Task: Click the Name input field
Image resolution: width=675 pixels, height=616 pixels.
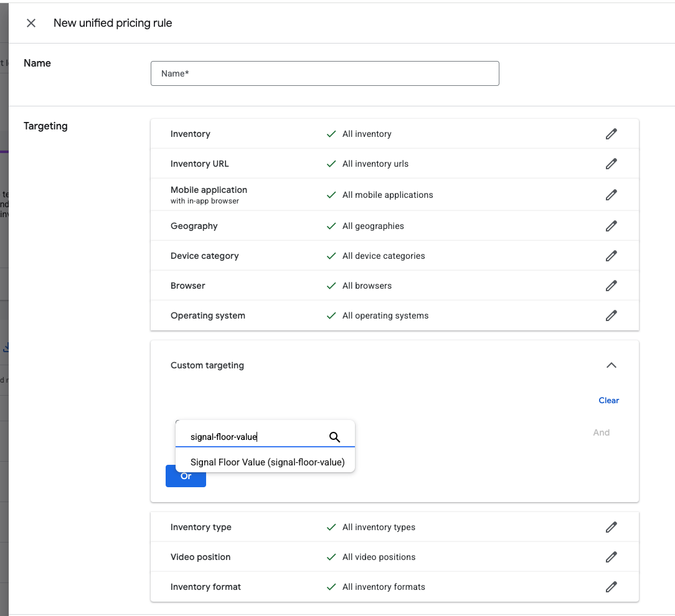Action: (324, 73)
